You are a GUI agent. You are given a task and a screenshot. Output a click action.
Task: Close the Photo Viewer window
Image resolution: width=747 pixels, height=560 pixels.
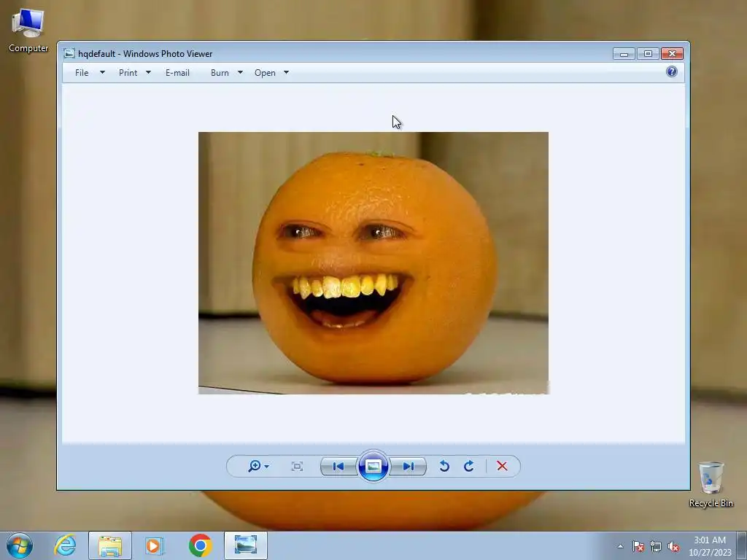[x=672, y=54]
